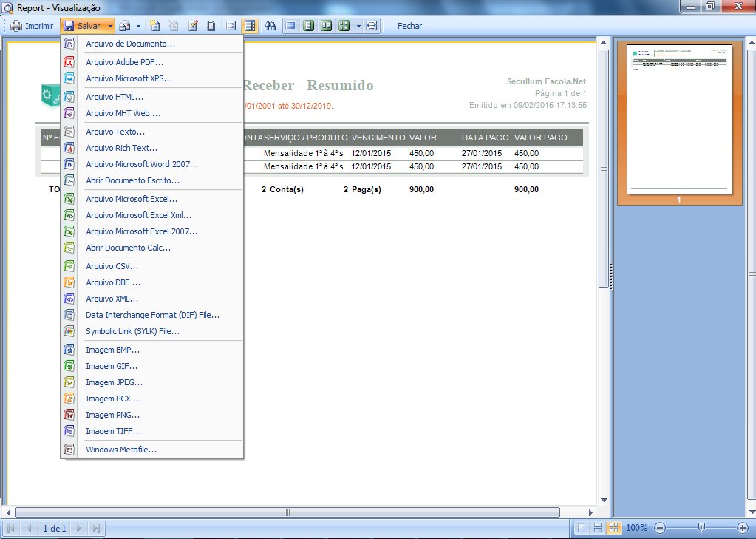Image resolution: width=756 pixels, height=539 pixels.
Task: Select Arquivo Texto... export option
Action: click(152, 132)
